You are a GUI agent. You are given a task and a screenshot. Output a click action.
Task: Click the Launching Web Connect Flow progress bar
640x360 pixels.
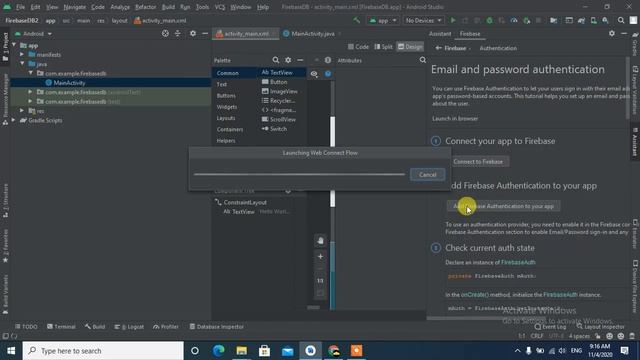click(x=300, y=174)
